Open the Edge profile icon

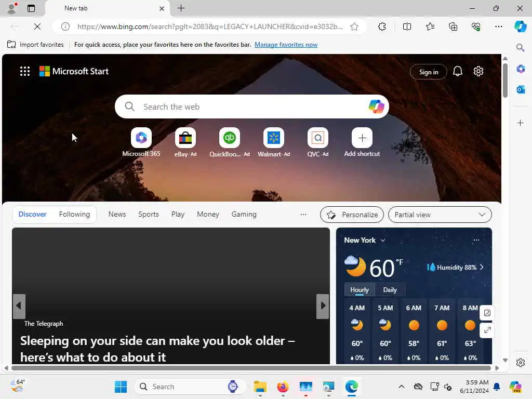pos(12,8)
